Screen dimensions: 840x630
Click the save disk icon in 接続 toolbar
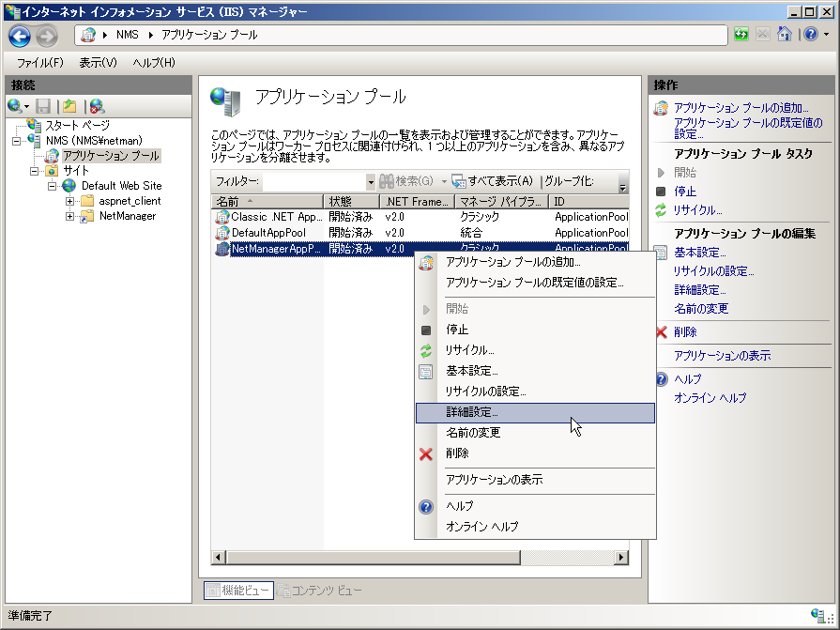tap(43, 106)
